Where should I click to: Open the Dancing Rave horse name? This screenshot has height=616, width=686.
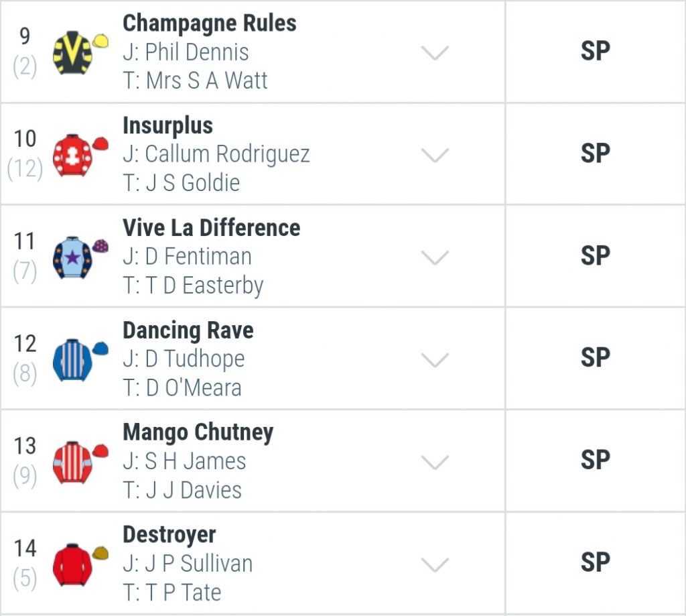point(188,330)
